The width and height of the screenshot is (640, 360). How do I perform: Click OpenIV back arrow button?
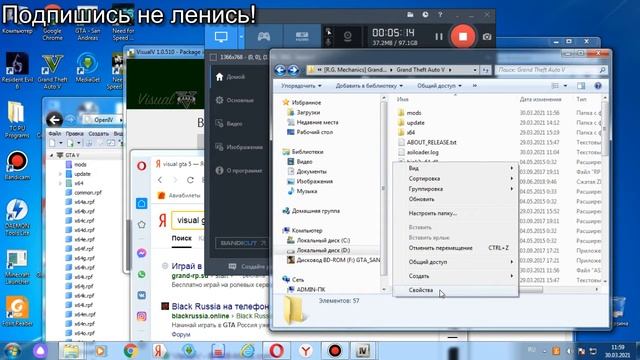pos(54,120)
